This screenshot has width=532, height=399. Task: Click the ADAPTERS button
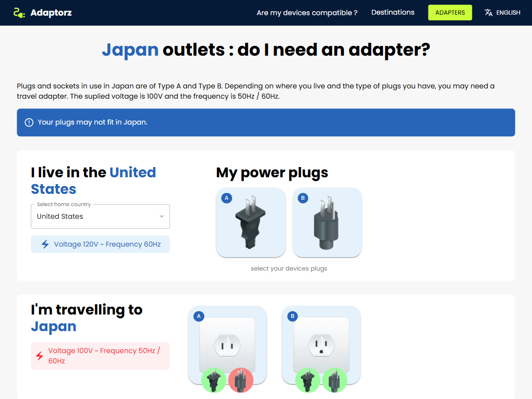pos(450,13)
